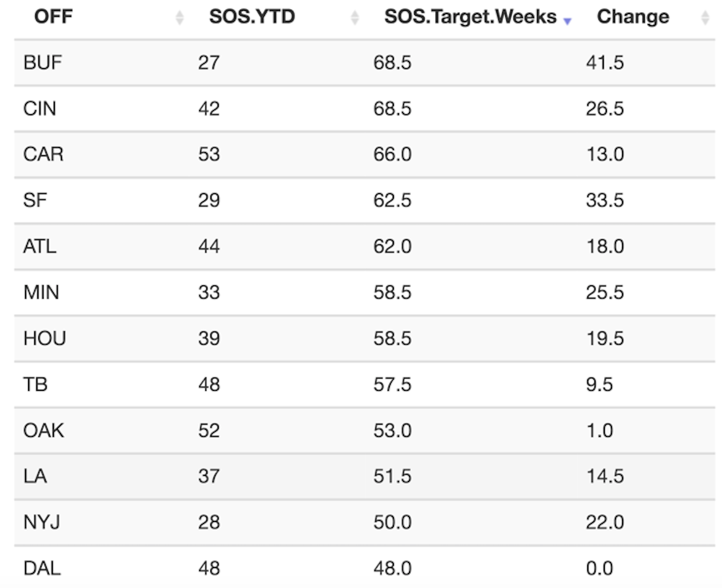Select the HOU team row
722x588 pixels.
coord(45,339)
